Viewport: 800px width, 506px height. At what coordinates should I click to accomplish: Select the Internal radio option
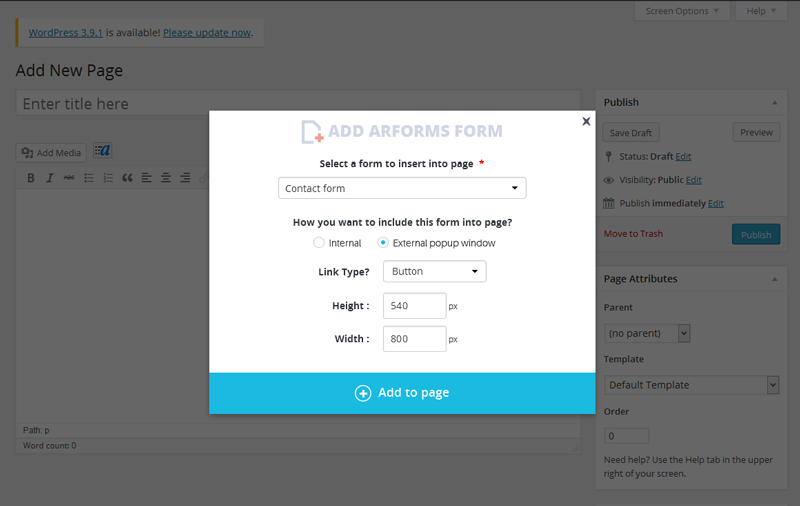(x=319, y=243)
